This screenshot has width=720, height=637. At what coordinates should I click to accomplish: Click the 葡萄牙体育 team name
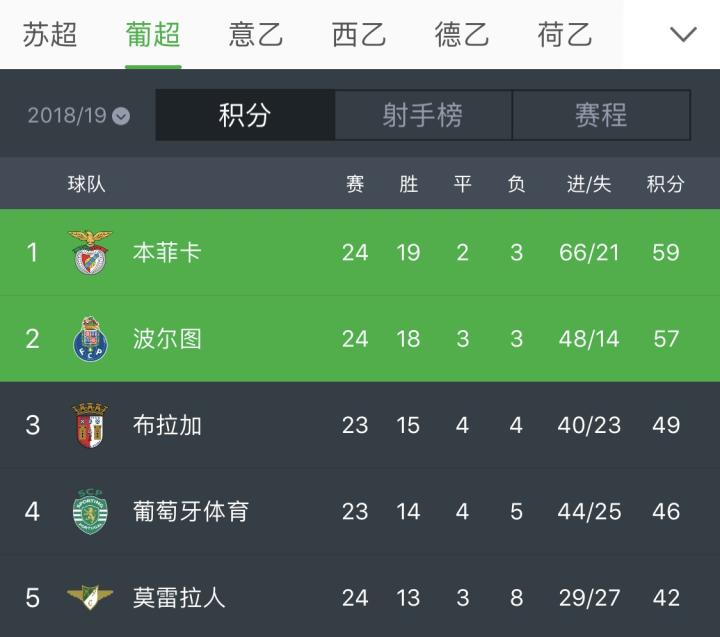coord(191,511)
